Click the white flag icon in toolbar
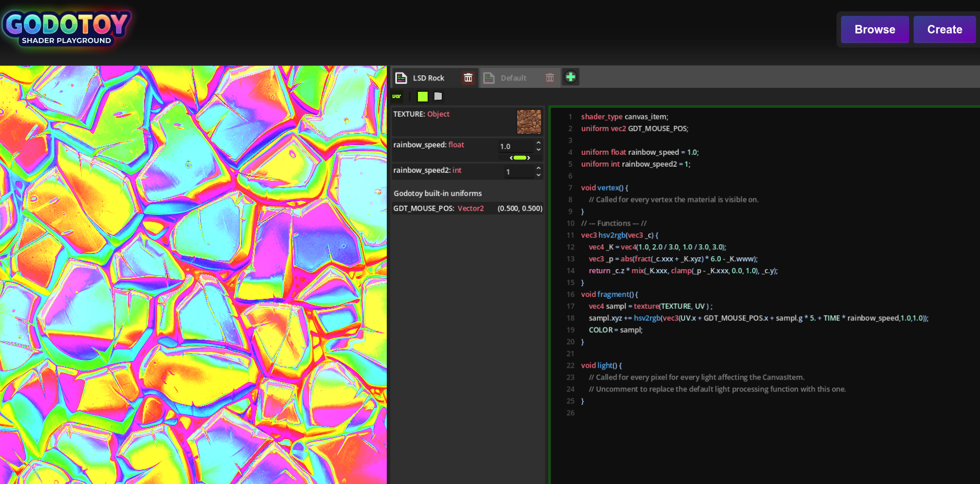The image size is (980, 484). point(438,96)
